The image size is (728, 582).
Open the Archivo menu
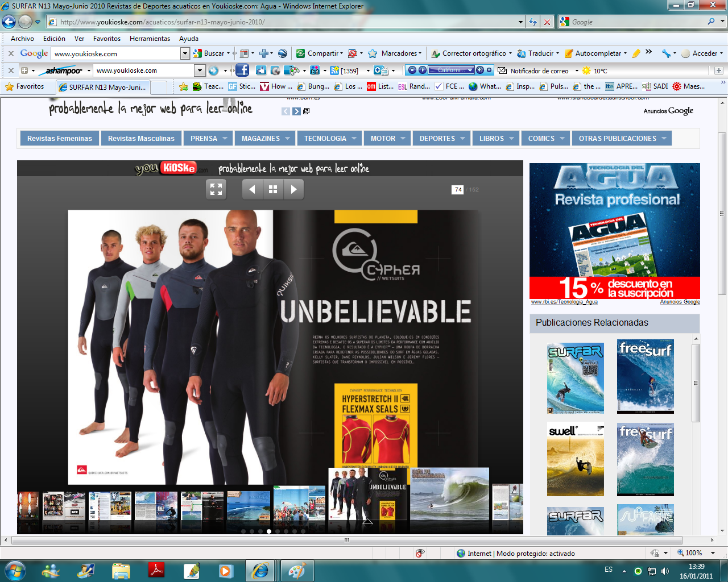point(22,39)
